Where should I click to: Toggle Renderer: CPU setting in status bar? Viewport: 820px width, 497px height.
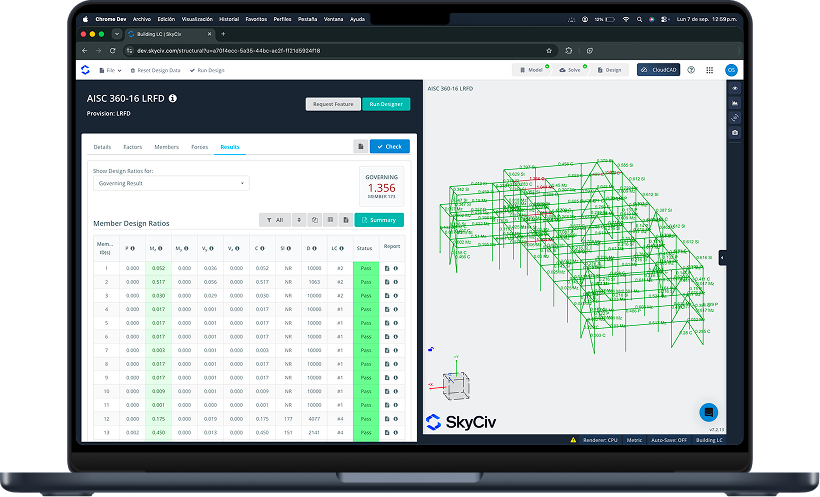600,440
